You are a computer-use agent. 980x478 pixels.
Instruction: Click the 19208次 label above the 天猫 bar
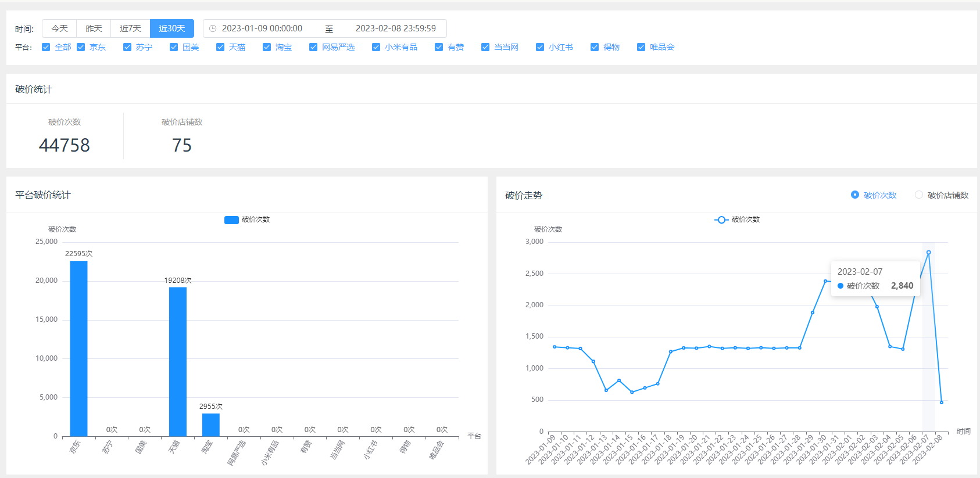[x=178, y=281]
